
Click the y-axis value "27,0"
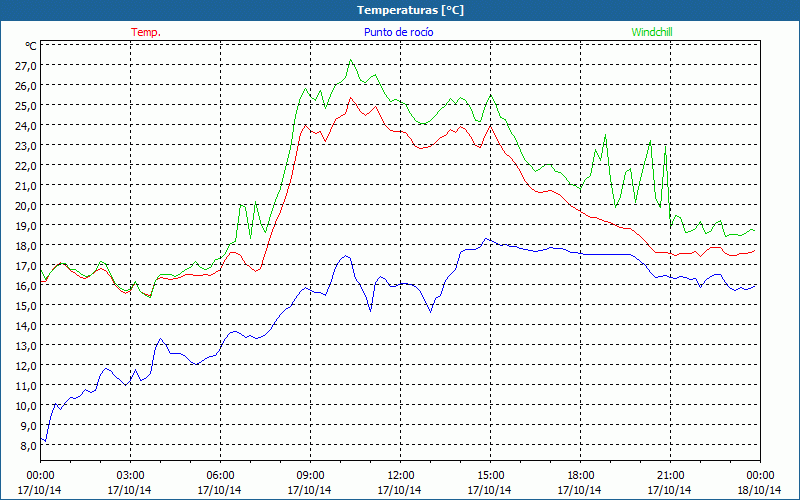pos(27,65)
